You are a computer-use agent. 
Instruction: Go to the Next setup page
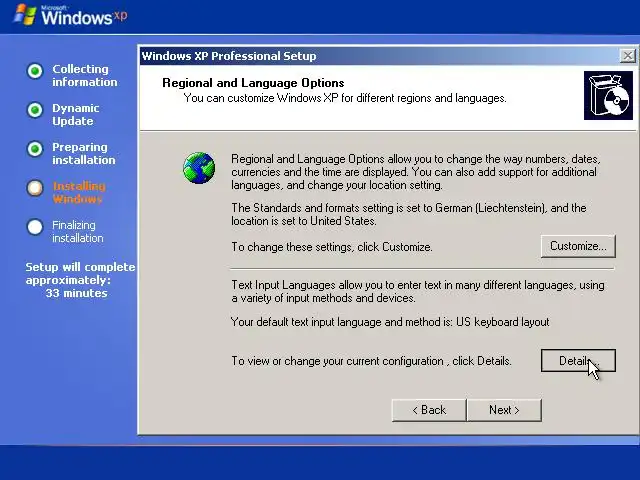point(504,410)
